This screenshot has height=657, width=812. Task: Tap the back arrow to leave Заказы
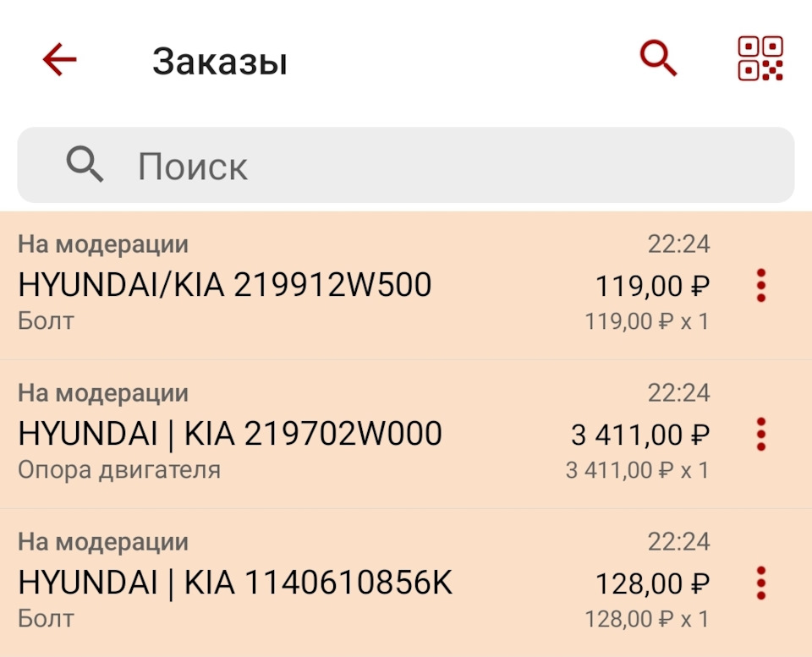(58, 59)
